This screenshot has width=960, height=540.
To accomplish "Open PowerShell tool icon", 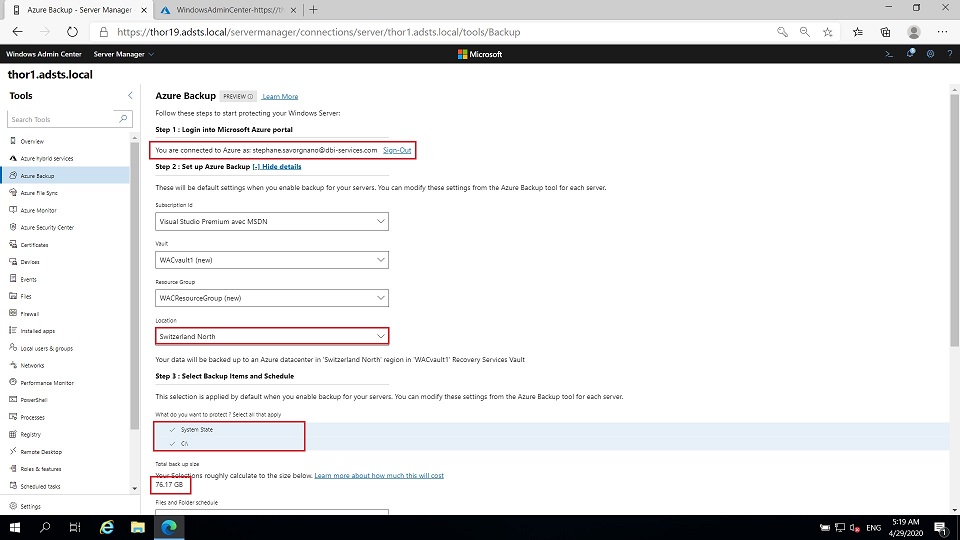I will coord(13,399).
